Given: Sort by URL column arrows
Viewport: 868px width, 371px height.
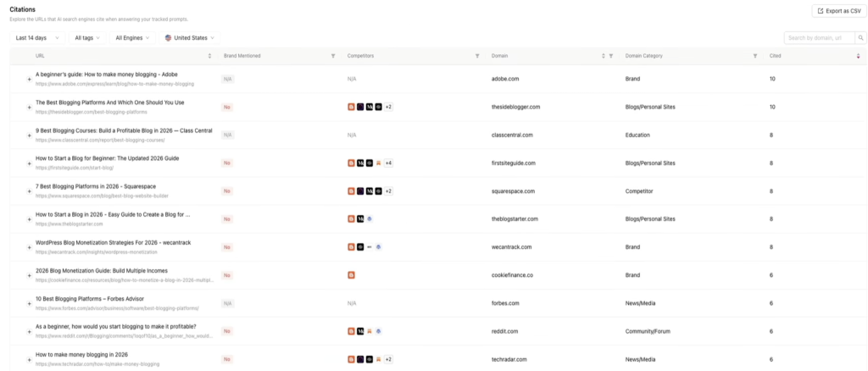Looking at the screenshot, I should click(209, 56).
